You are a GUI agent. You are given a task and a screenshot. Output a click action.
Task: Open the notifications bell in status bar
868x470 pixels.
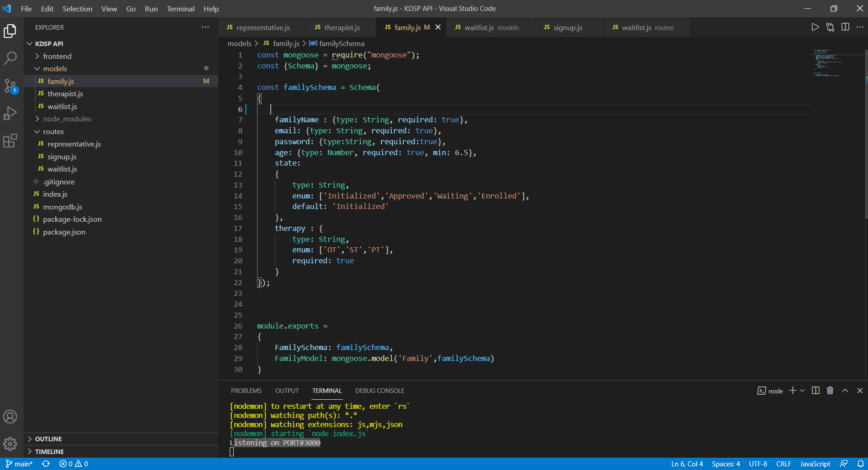(x=860, y=464)
